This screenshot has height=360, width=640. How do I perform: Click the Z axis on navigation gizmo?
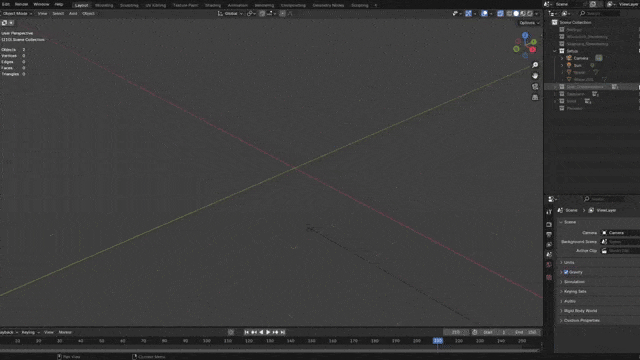coord(525,36)
